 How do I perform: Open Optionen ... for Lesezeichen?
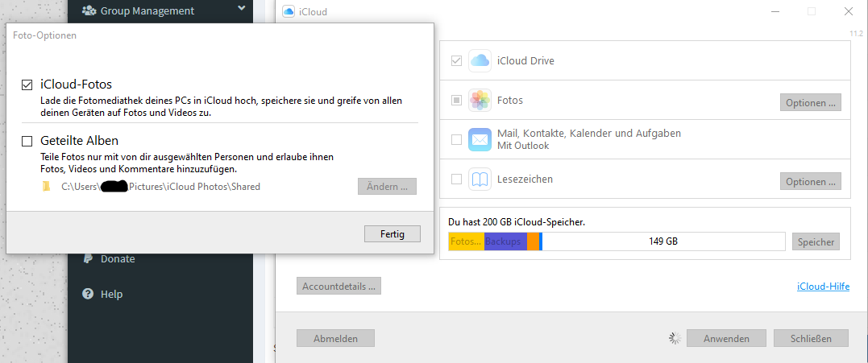pyautogui.click(x=811, y=181)
